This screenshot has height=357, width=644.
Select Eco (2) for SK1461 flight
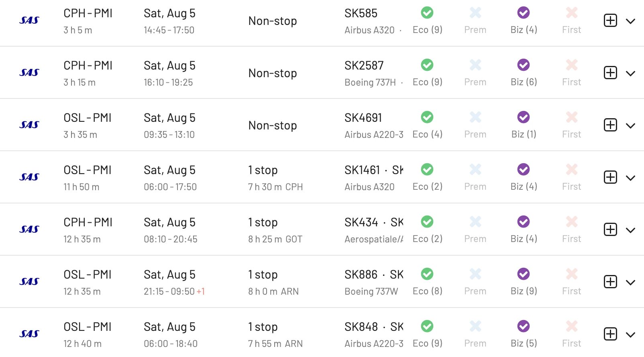427,178
